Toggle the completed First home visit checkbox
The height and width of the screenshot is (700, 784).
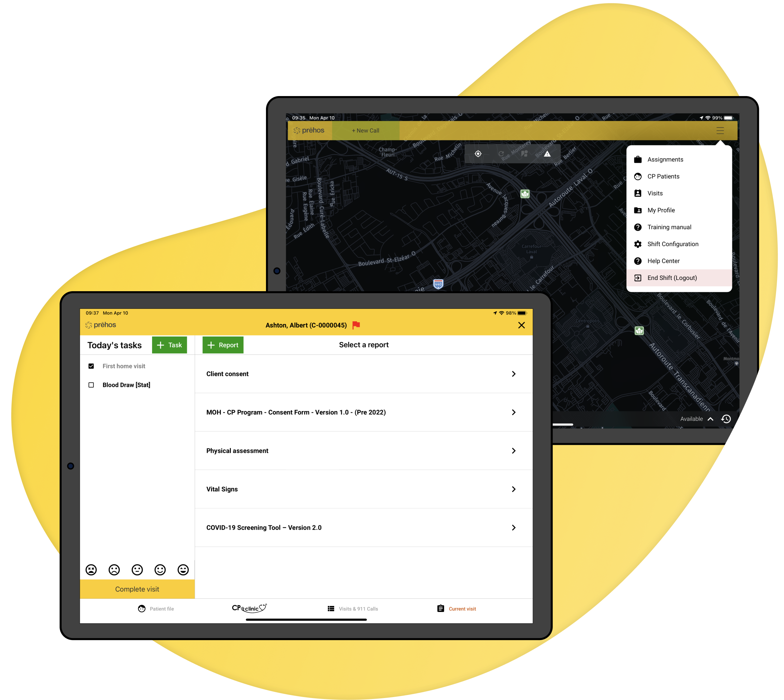(90, 365)
